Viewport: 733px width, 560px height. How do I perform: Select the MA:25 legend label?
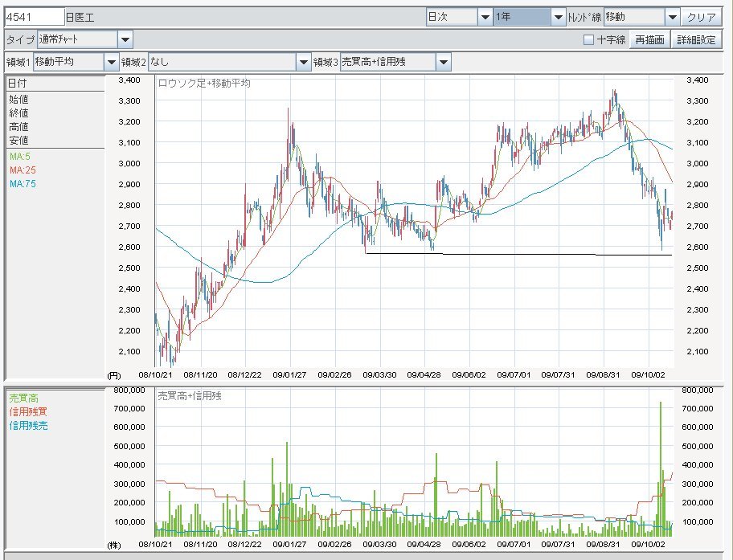coord(23,170)
